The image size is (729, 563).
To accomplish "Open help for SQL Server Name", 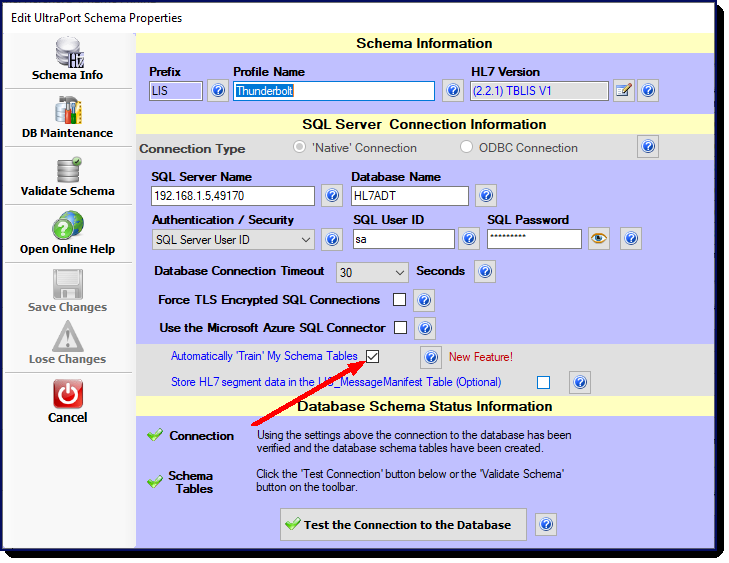I will (x=331, y=195).
